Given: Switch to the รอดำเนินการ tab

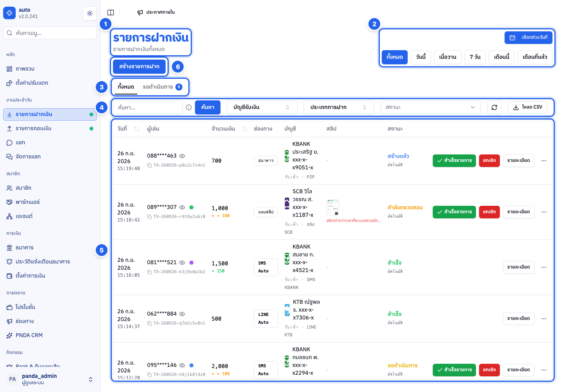Looking at the screenshot, I should [162, 87].
